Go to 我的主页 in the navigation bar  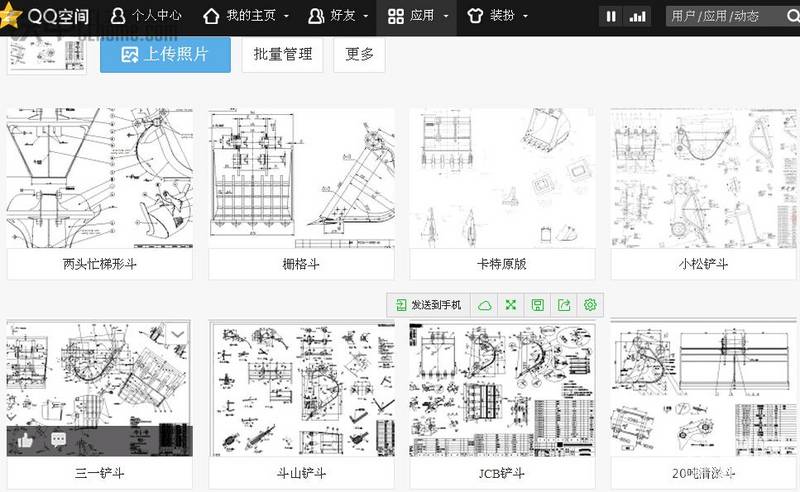tap(240, 16)
